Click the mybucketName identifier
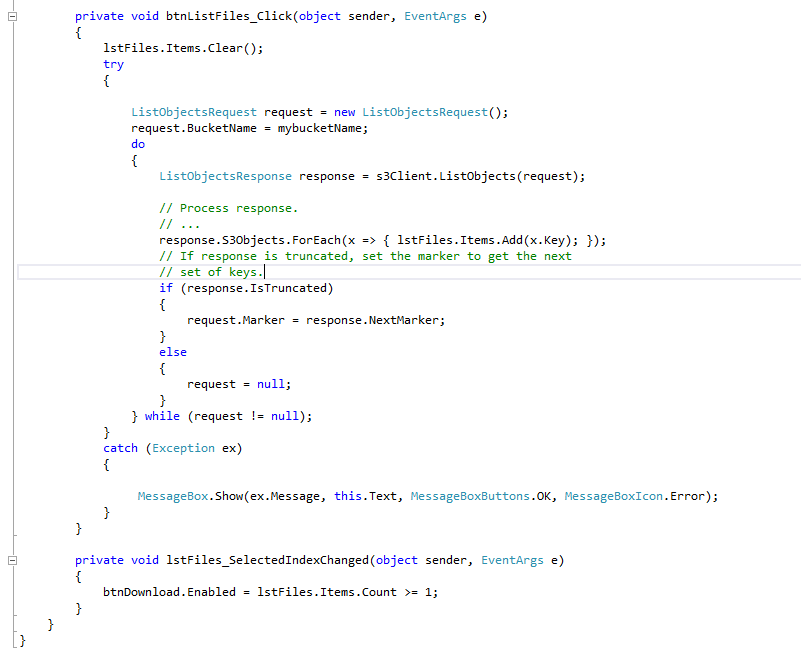This screenshot has height=661, width=801. pyautogui.click(x=321, y=128)
